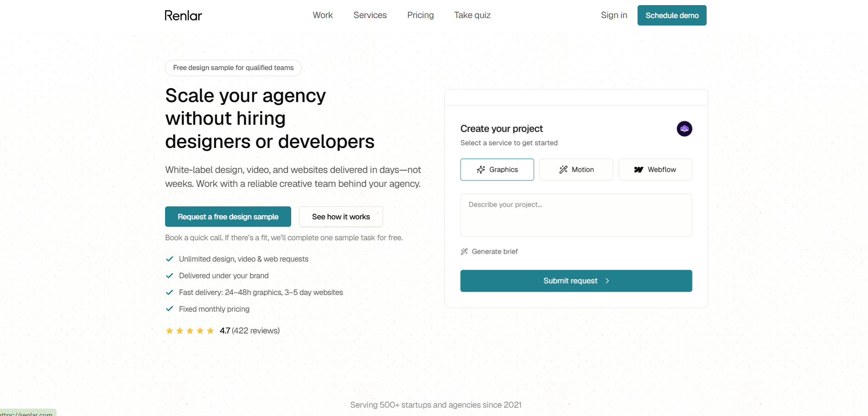Select the Graphics service option
Viewport: 868px width, 416px height.
coord(497,170)
